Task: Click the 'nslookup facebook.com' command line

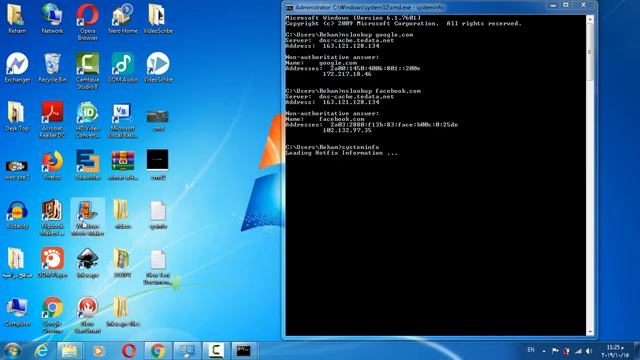Action: tap(353, 91)
